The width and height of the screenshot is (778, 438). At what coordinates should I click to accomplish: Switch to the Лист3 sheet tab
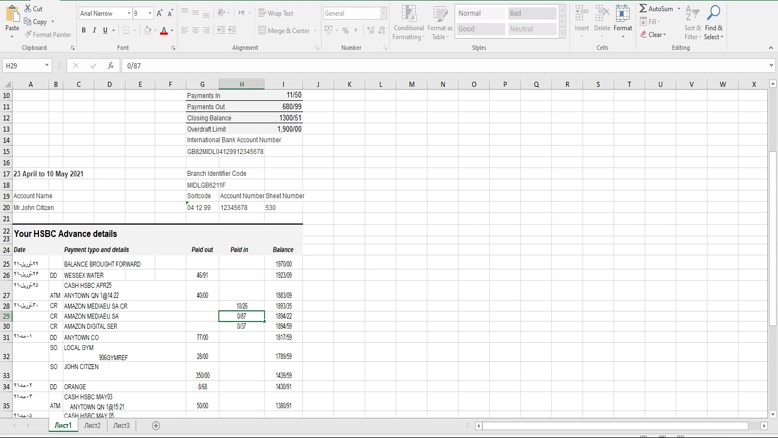(121, 426)
